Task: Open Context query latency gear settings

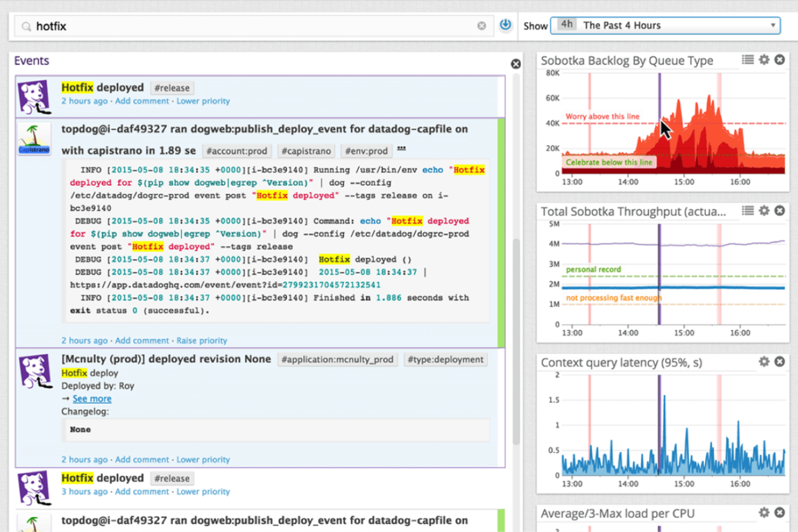Action: [x=764, y=362]
